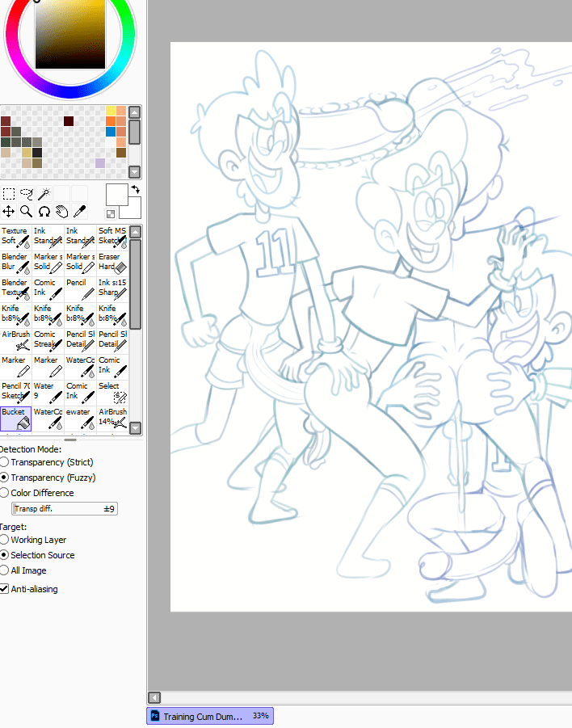The height and width of the screenshot is (728, 572).
Task: Switch to the open document tab at 33%
Action: (x=209, y=716)
